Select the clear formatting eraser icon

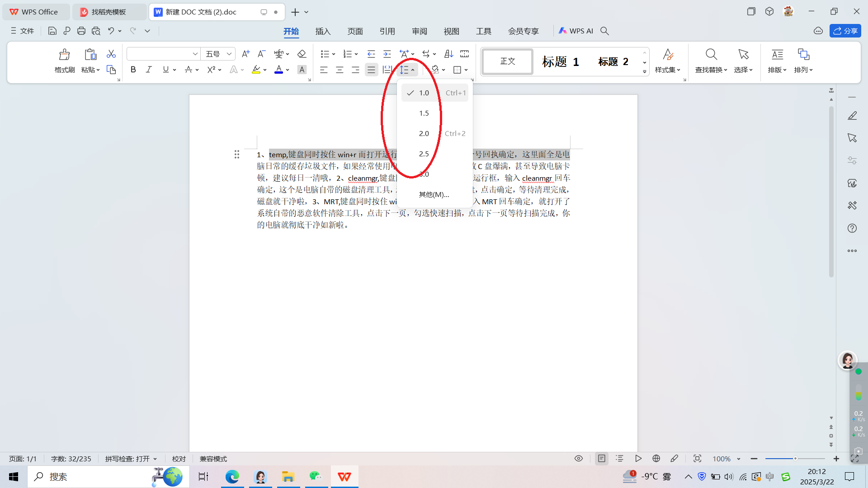302,54
